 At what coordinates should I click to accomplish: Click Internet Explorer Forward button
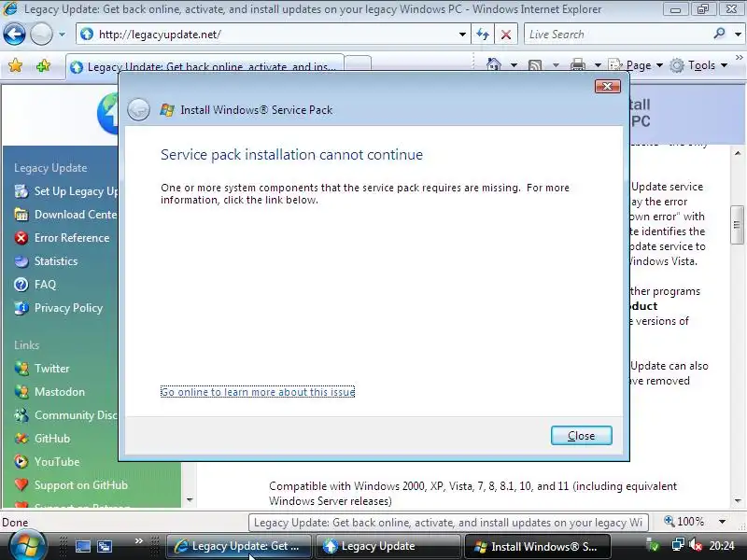point(41,35)
